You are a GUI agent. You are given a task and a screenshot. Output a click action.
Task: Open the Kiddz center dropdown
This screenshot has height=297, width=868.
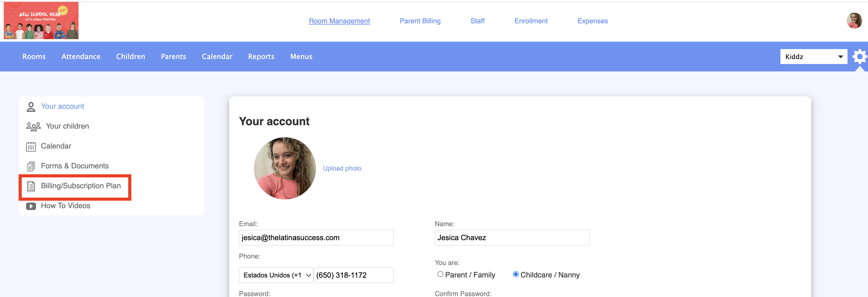(x=813, y=57)
